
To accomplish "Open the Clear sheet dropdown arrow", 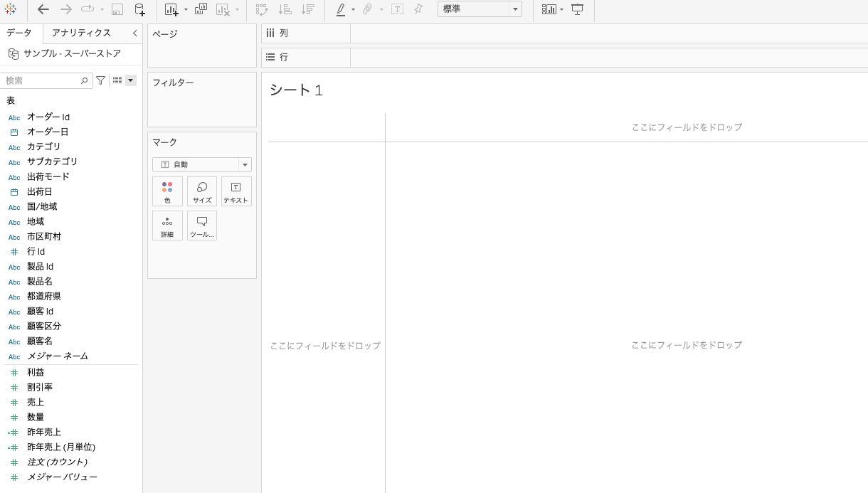I will coord(237,10).
